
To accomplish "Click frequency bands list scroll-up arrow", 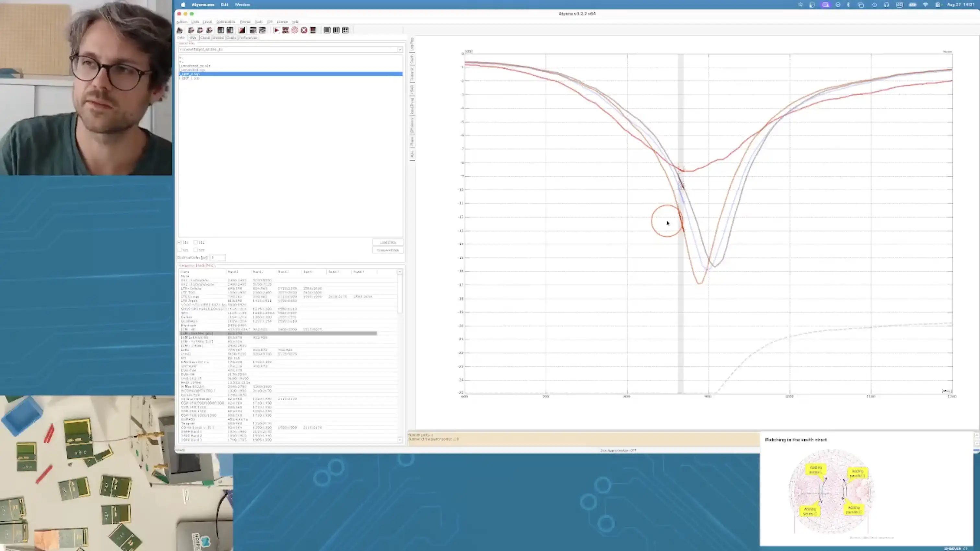I will 400,272.
